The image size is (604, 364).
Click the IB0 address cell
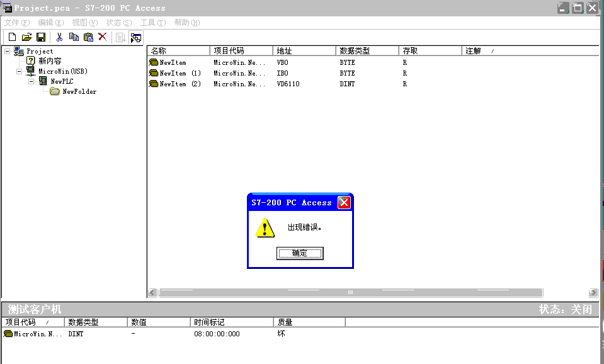tap(282, 73)
